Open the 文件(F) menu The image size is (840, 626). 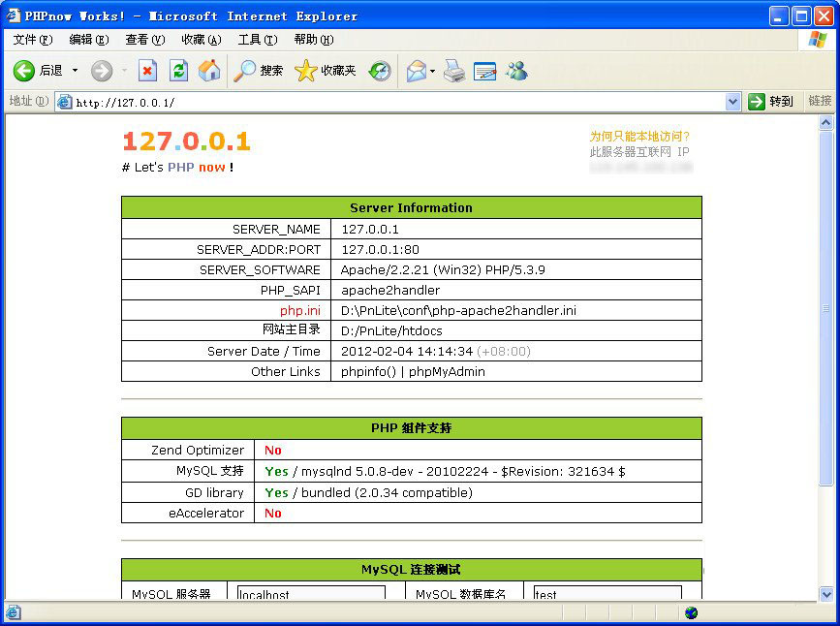tap(32, 40)
